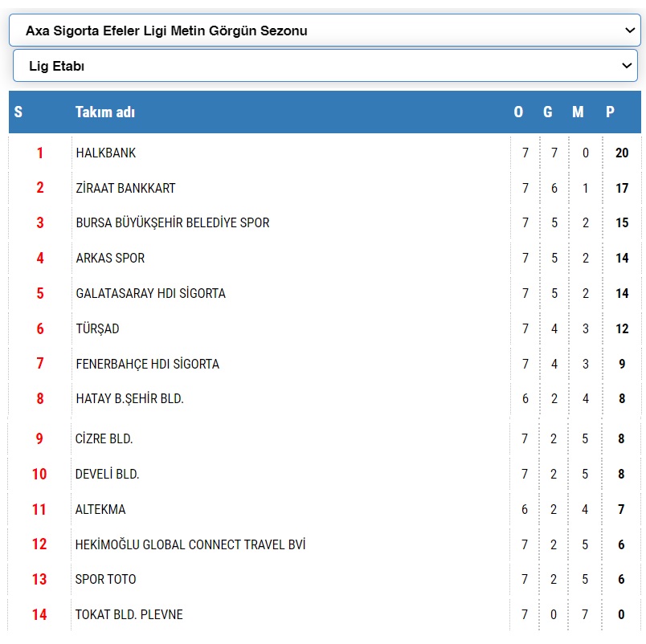This screenshot has width=646, height=644.
Task: Open DEVELİ BLD. team entry
Action: 108,475
